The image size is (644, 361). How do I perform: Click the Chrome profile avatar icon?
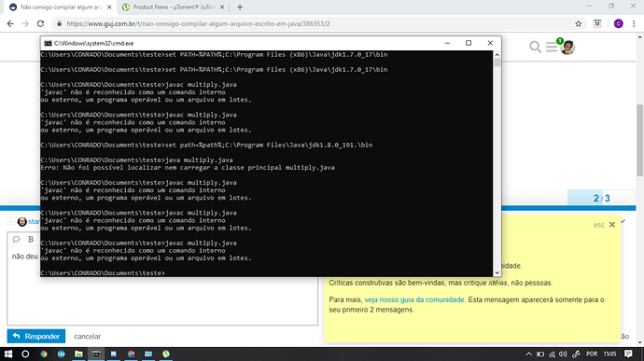[x=618, y=24]
